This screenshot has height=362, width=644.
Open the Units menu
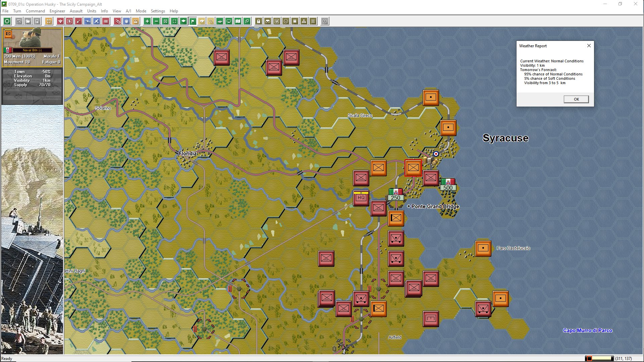click(92, 11)
